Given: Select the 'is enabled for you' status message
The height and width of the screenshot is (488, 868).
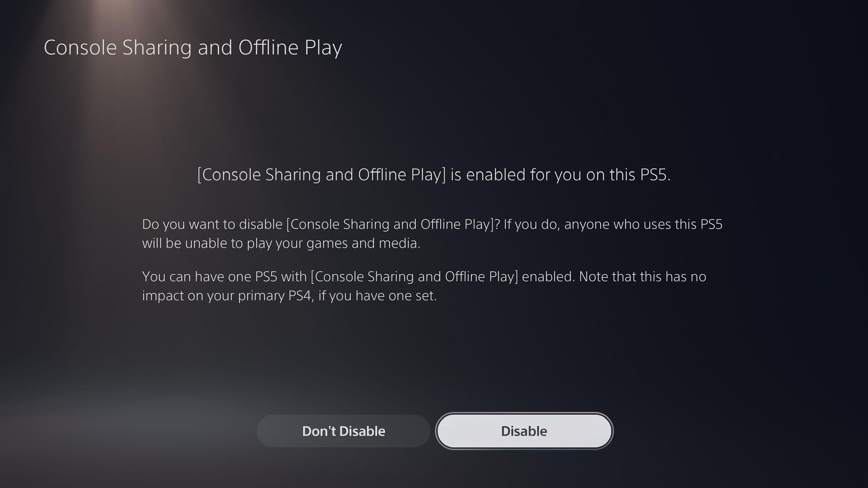Looking at the screenshot, I should pyautogui.click(x=434, y=175).
